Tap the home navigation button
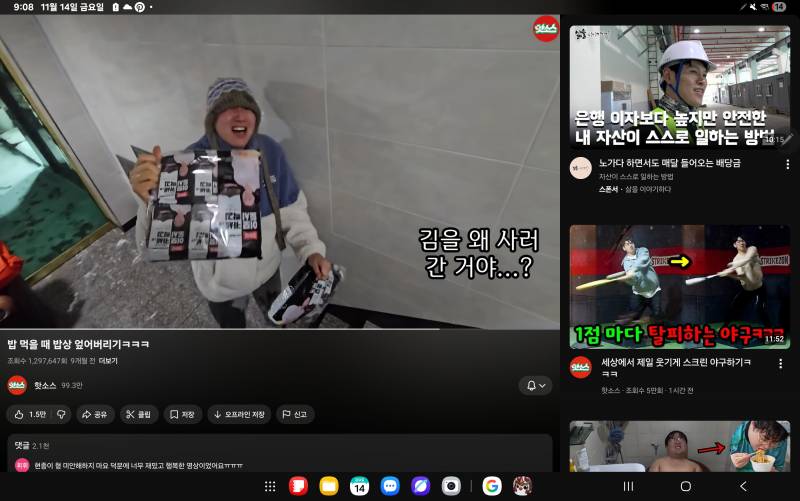Screen dimensions: 800x501 (x=686, y=486)
